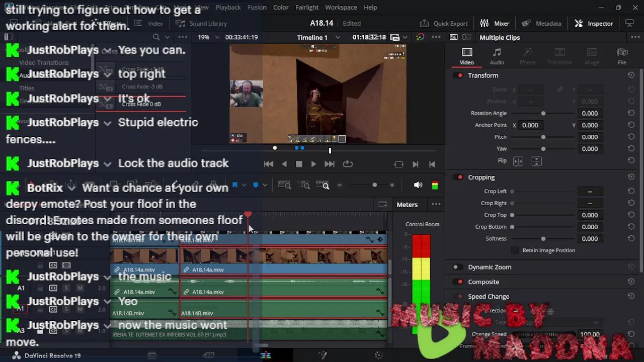Click the match frame icon beside transport

click(x=399, y=164)
